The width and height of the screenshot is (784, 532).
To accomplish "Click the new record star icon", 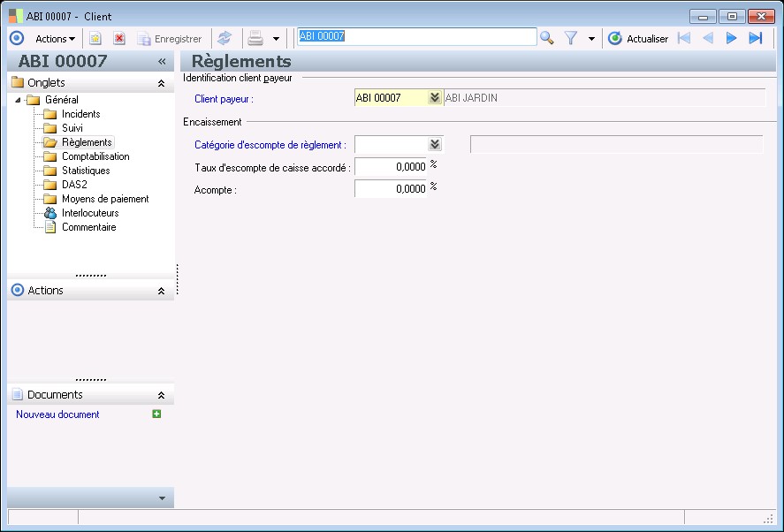I will [x=95, y=39].
